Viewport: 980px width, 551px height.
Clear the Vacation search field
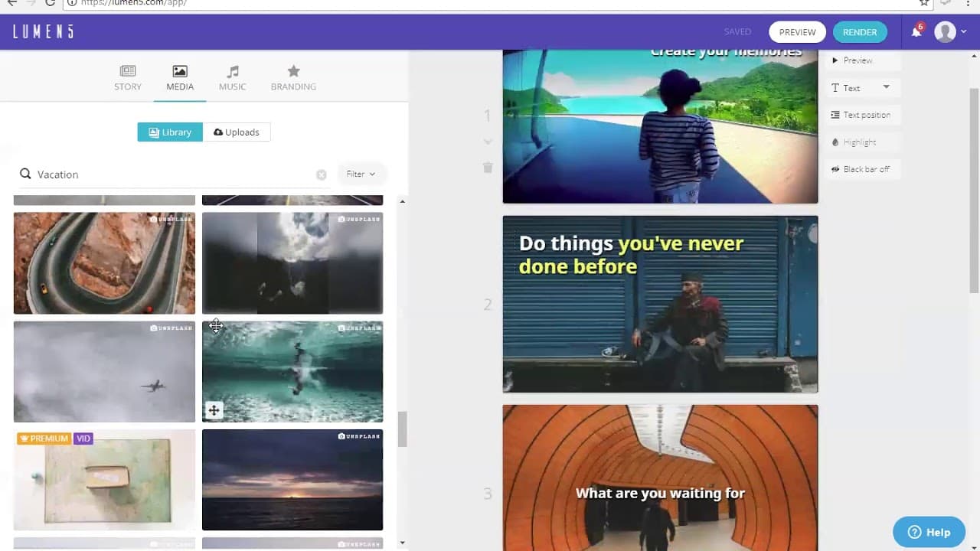pos(322,174)
